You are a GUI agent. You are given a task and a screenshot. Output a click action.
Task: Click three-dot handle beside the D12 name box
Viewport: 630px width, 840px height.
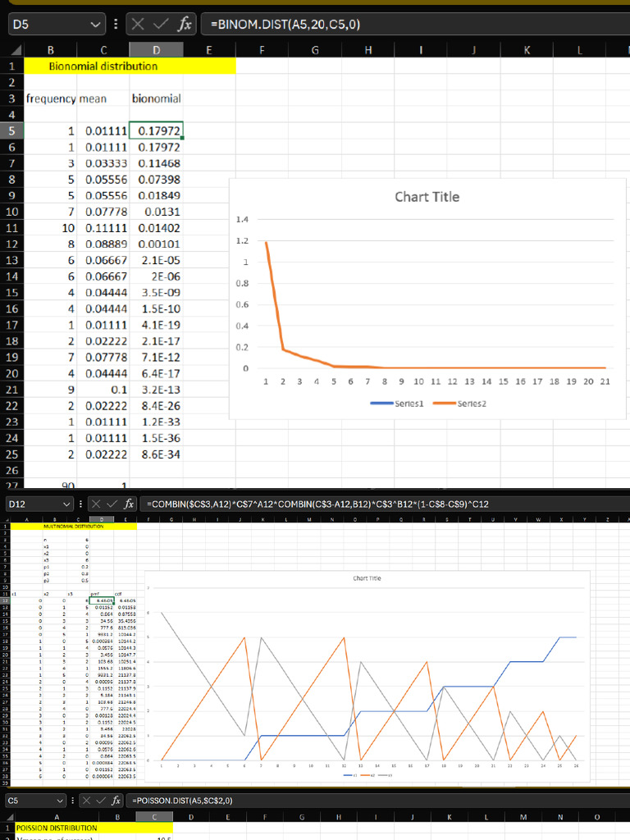point(80,504)
